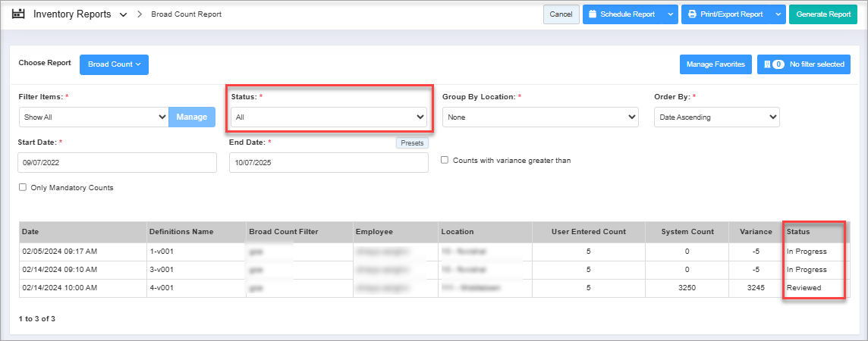Enable Counts with variance greater than
Viewport: 868px width, 341px height.
click(445, 161)
